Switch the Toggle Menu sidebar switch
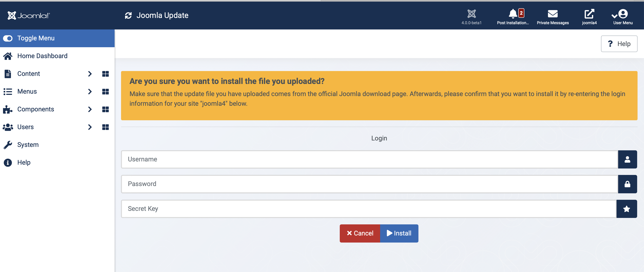This screenshot has height=272, width=644. [x=8, y=38]
